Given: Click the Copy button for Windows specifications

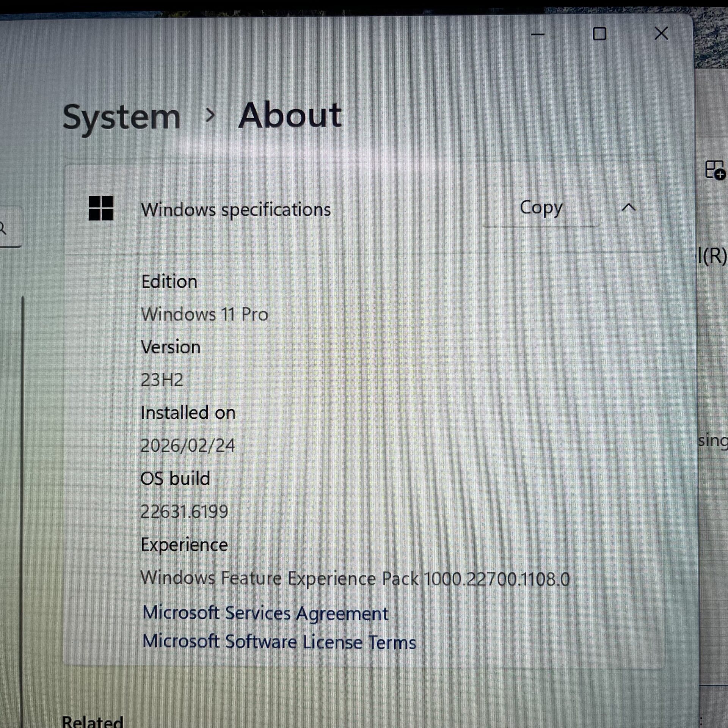Looking at the screenshot, I should coord(541,207).
